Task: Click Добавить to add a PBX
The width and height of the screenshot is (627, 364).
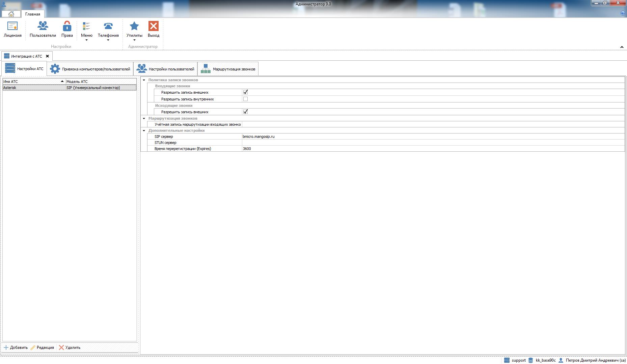Action: click(16, 347)
